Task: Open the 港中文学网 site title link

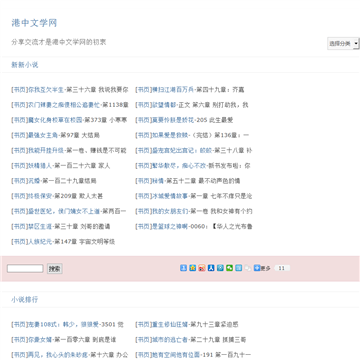Action: [34, 23]
